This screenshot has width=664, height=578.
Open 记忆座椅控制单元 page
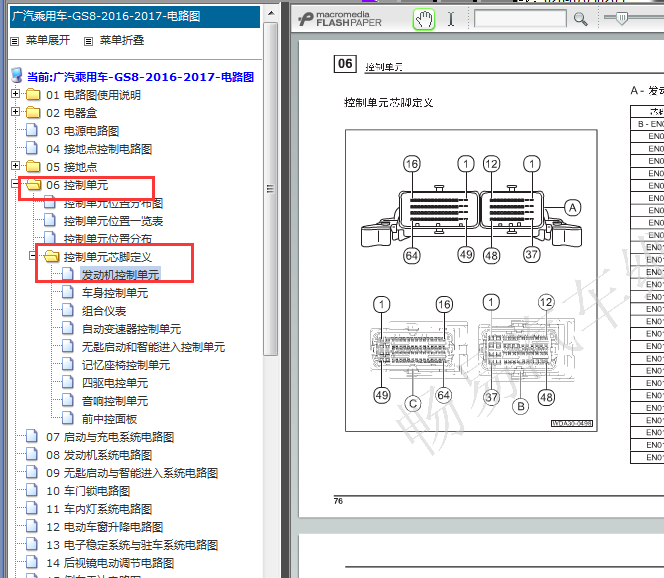(x=126, y=365)
